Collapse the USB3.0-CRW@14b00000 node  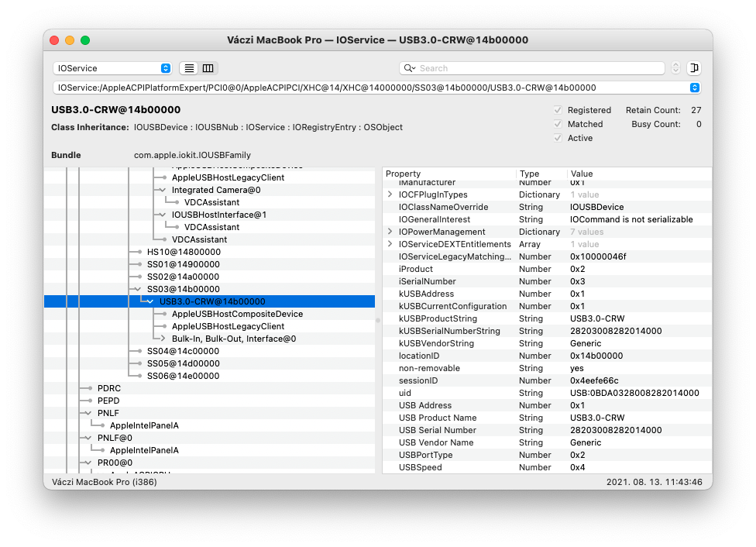[x=150, y=301]
